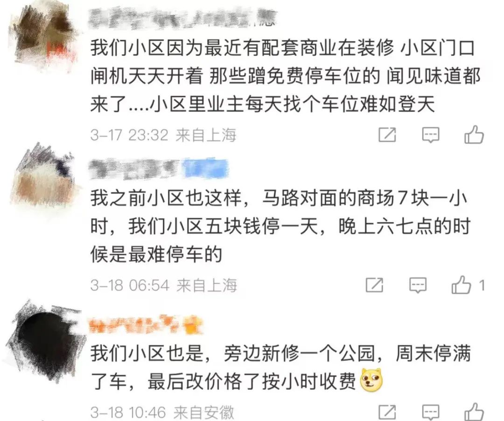Screen dimensions: 504x421
Task: Repost the 3-17 23:32 comment
Action: tap(387, 135)
